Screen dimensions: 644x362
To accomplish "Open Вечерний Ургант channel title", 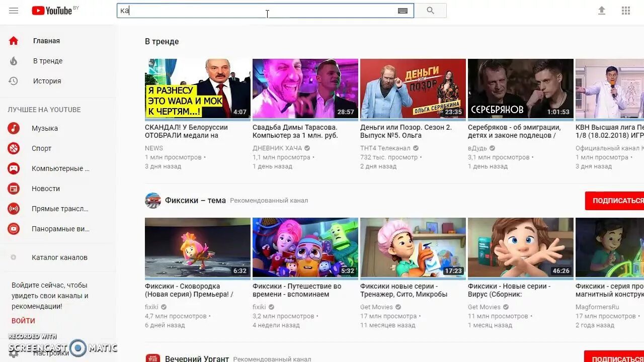I will click(x=197, y=359).
